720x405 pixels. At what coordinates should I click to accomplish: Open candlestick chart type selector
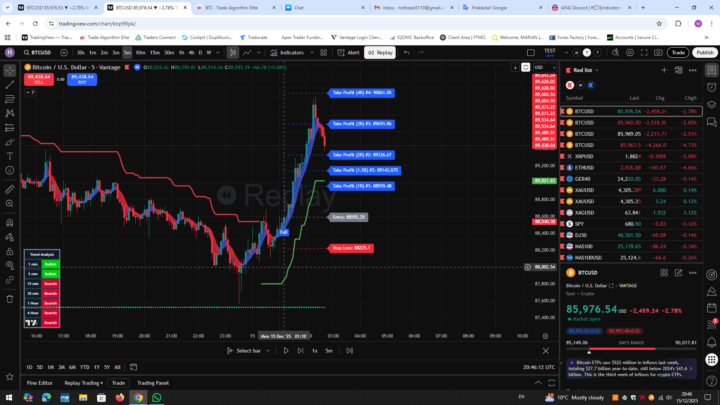[x=233, y=53]
